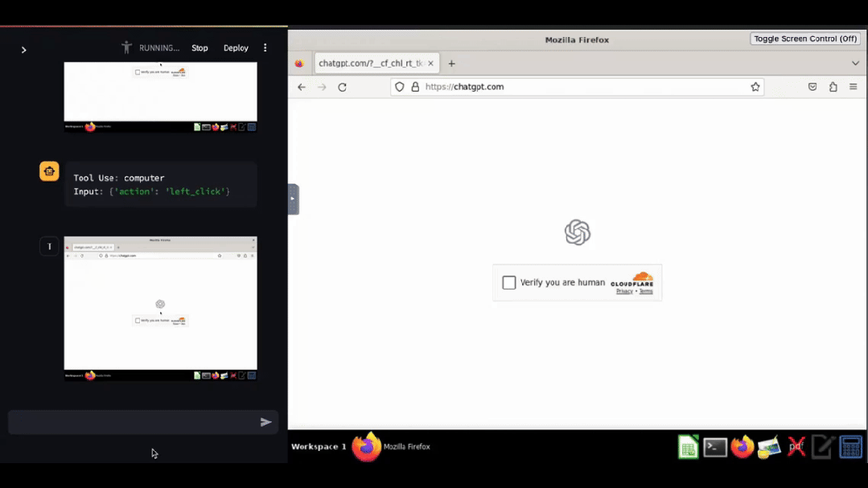Open the PDF viewer taskbar icon

pos(796,447)
